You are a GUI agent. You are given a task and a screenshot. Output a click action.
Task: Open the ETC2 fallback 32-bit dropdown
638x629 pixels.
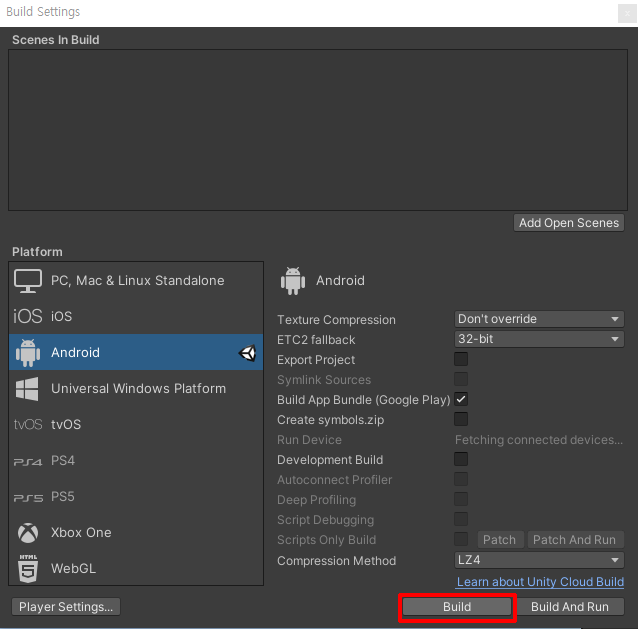(539, 339)
